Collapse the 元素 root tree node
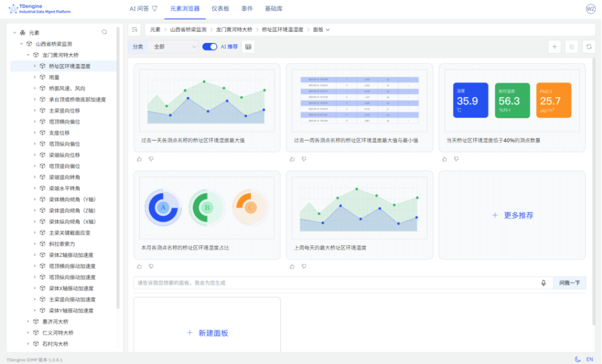 [15, 33]
